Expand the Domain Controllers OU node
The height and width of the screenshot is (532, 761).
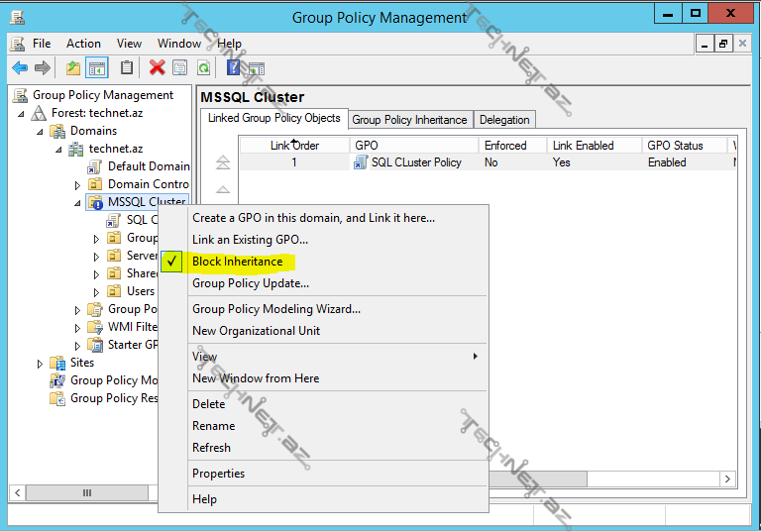[x=78, y=185]
